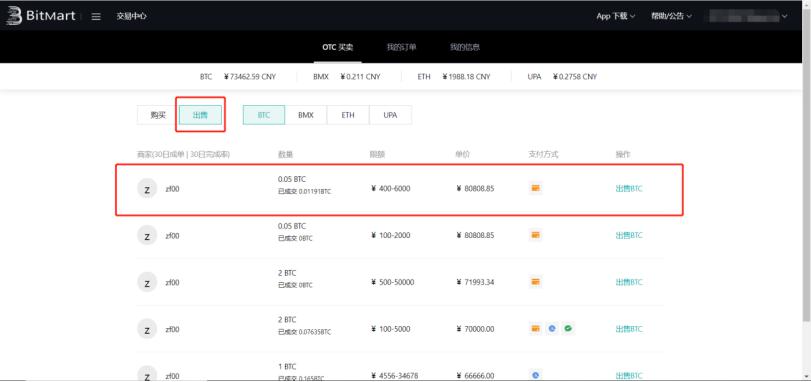Select the 购买 buy toggle
Image resolution: width=811 pixels, height=382 pixels.
click(158, 115)
